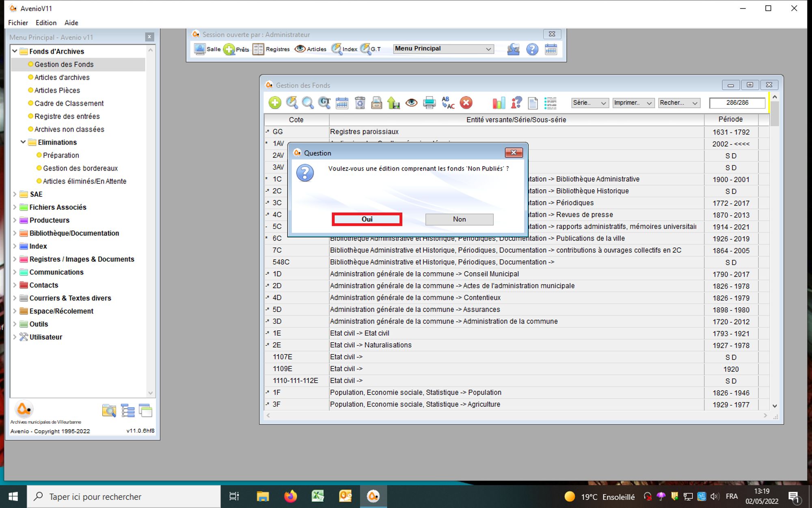Click the green add fonds icon
This screenshot has height=508, width=812.
(x=275, y=103)
